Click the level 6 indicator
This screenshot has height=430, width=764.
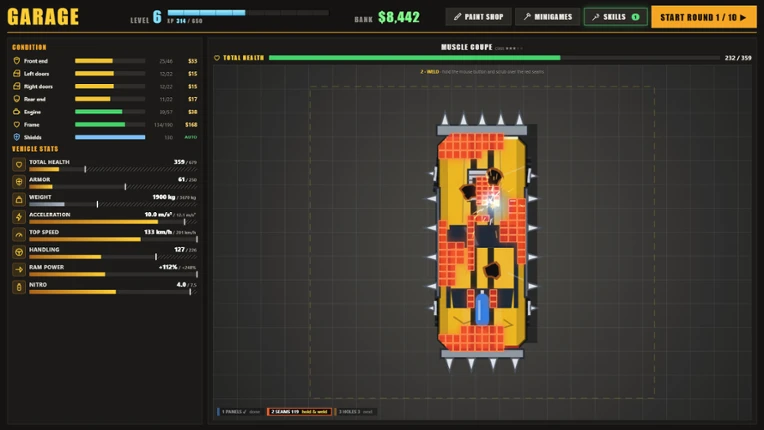click(156, 17)
